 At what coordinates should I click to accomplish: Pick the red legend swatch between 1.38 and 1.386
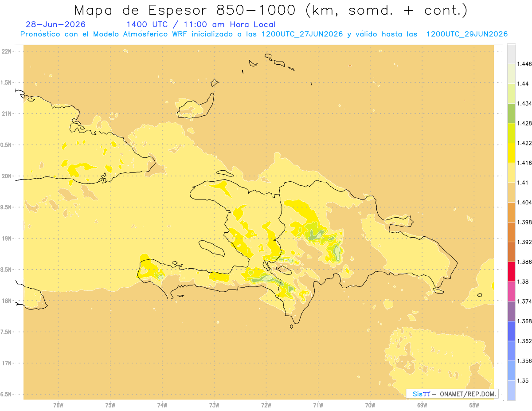pyautogui.click(x=511, y=271)
